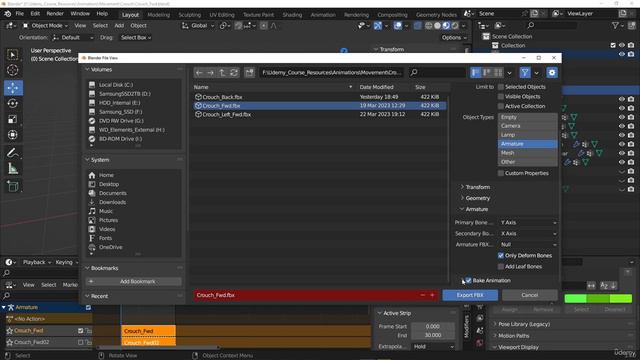The height and width of the screenshot is (360, 640).
Task: Select Mesh object type
Action: (x=528, y=153)
